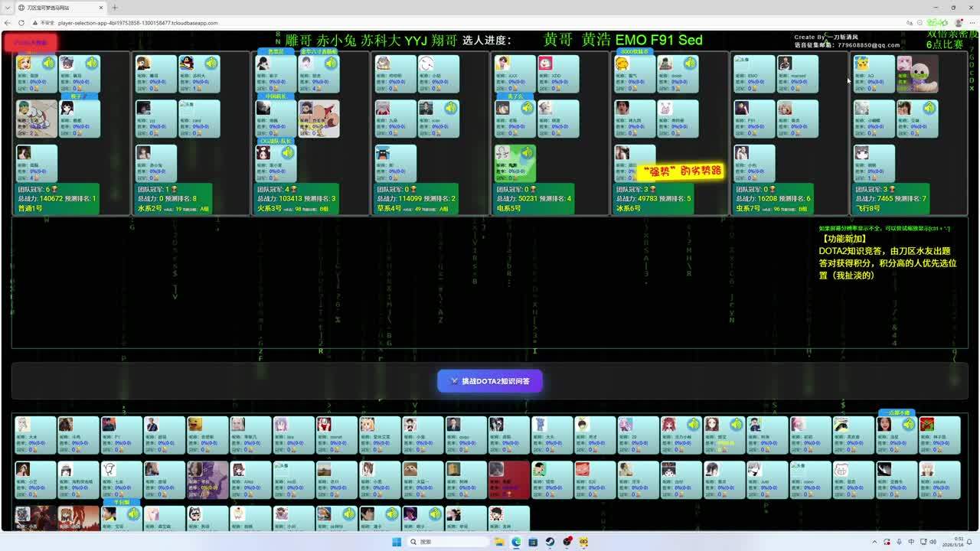Click the speaker icon on OG队长 player card

(288, 153)
